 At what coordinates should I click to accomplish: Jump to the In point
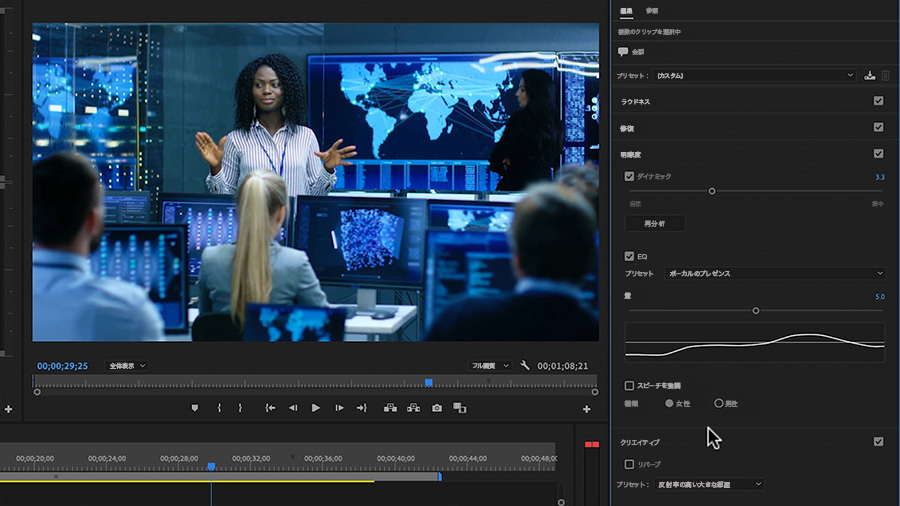click(x=270, y=408)
